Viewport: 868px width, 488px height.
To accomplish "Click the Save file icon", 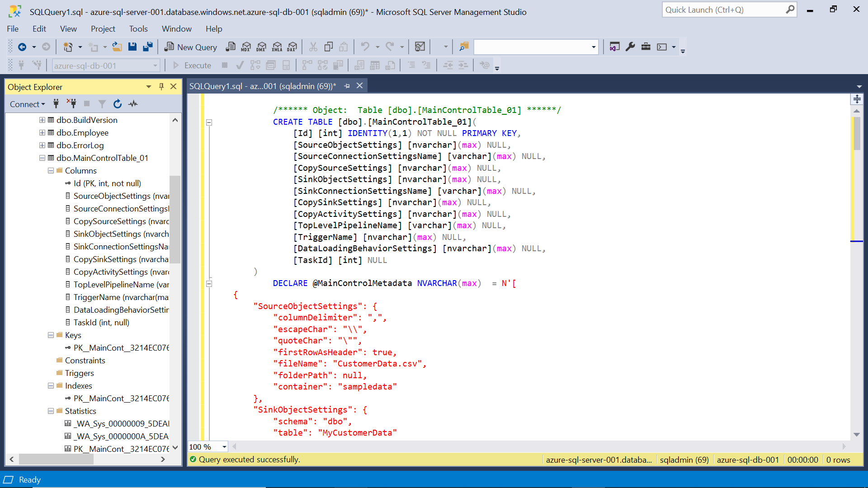I will click(x=132, y=47).
